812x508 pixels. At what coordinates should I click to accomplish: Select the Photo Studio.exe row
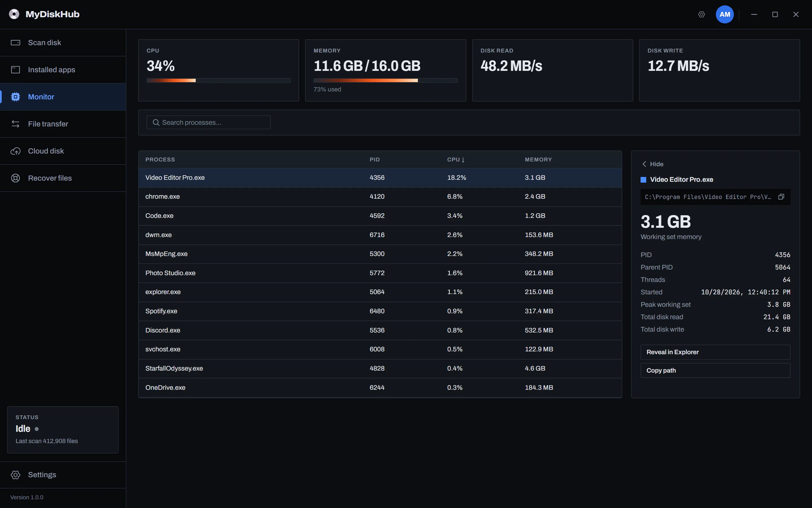coord(380,273)
